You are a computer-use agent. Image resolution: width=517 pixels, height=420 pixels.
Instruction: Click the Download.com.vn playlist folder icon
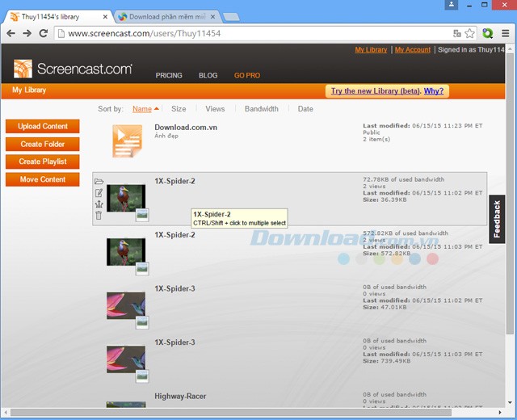[x=128, y=141]
